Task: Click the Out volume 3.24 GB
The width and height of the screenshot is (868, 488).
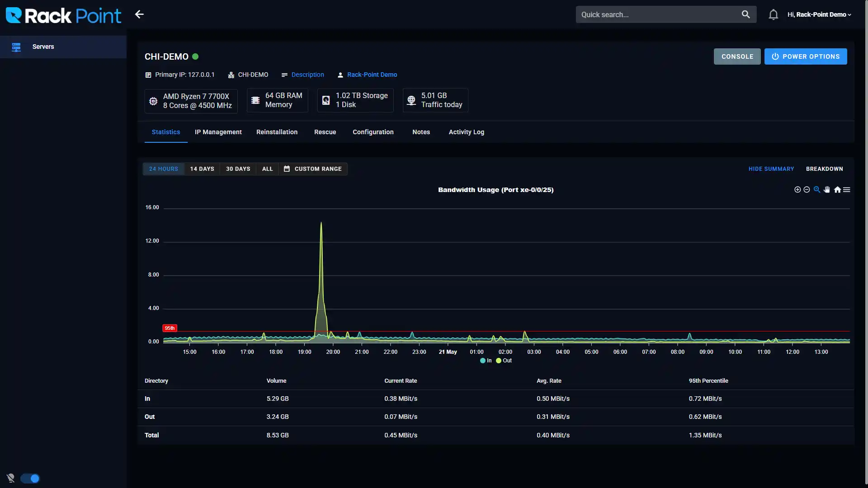Action: click(x=278, y=417)
